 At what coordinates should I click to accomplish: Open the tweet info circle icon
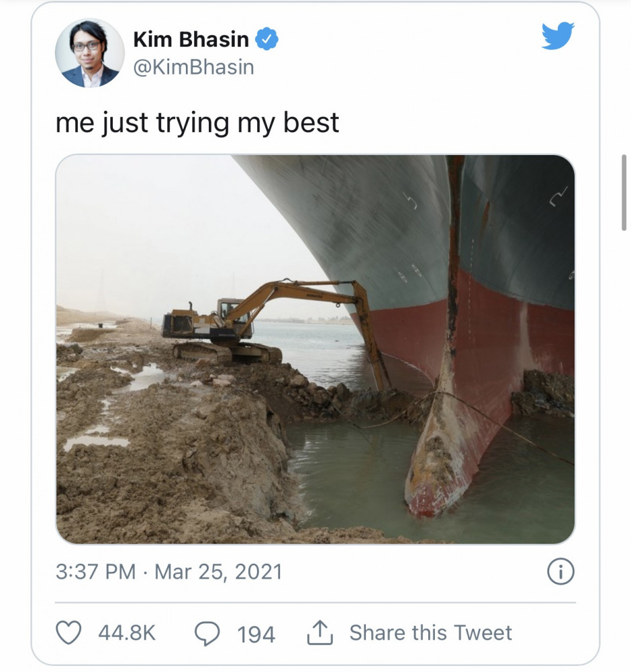[x=561, y=572]
